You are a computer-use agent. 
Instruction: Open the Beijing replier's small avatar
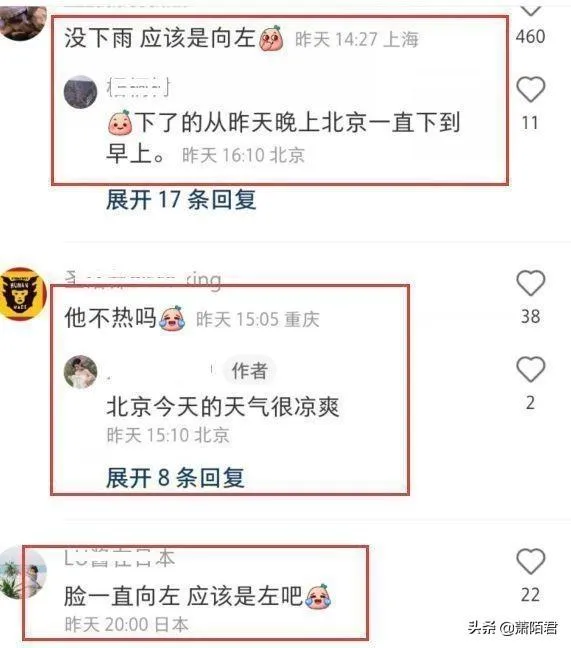80,92
